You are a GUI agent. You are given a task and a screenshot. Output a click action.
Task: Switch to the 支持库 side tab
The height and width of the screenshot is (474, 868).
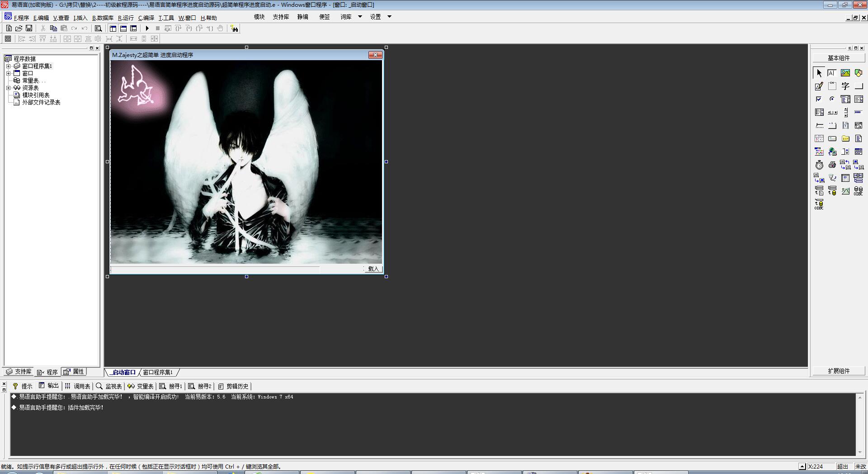pyautogui.click(x=19, y=372)
